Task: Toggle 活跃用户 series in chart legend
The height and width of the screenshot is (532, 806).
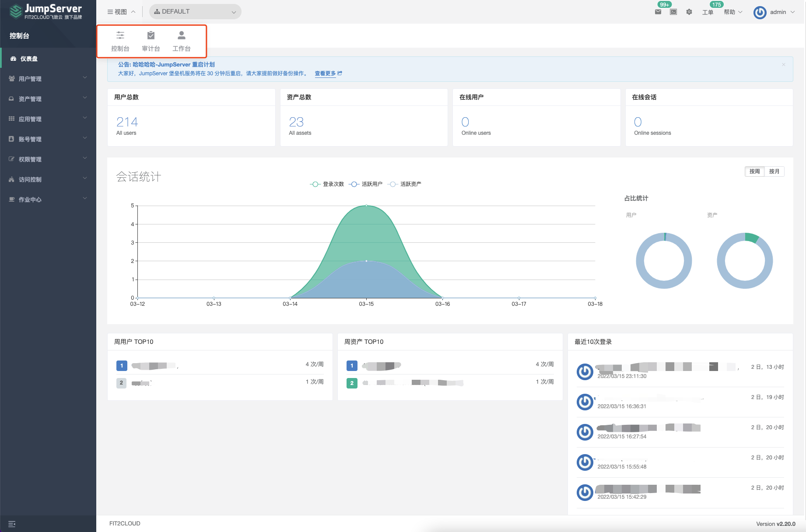Action: coord(366,184)
